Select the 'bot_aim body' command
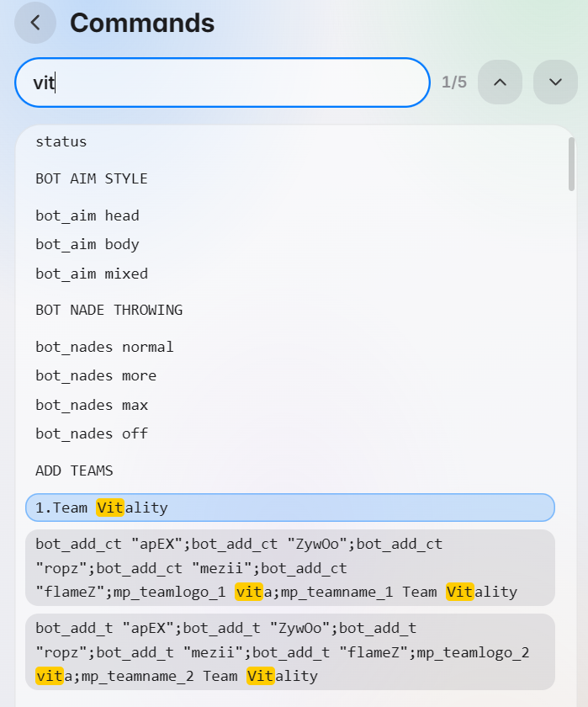 click(x=87, y=244)
